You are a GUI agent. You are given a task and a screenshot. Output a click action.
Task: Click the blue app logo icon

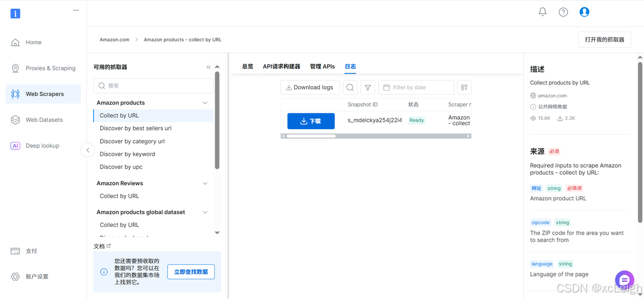click(16, 14)
